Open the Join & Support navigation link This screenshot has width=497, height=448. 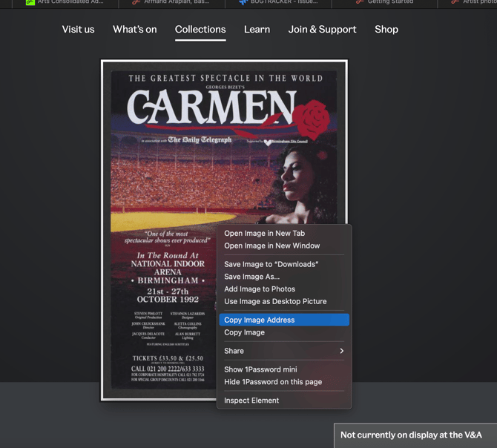click(x=323, y=30)
